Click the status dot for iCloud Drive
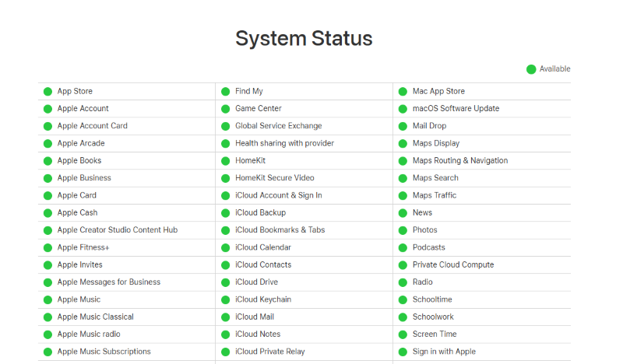 (225, 282)
